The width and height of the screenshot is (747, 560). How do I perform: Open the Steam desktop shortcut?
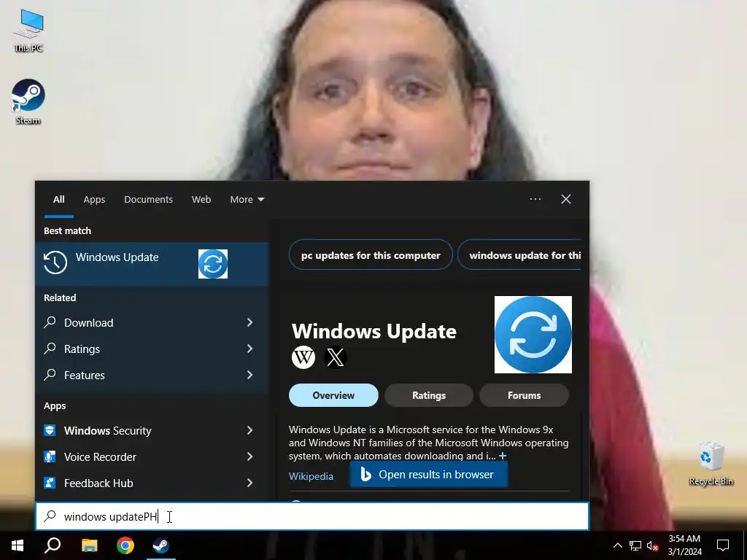28,102
